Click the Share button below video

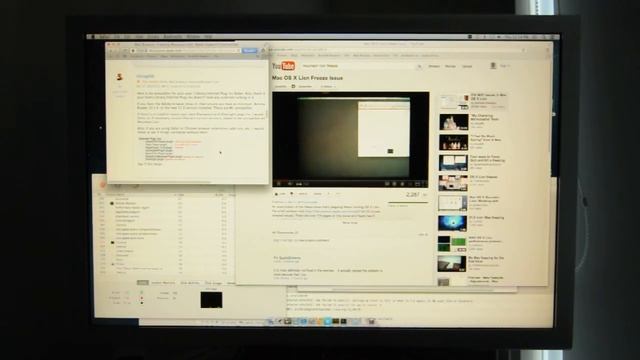pyautogui.click(x=318, y=194)
